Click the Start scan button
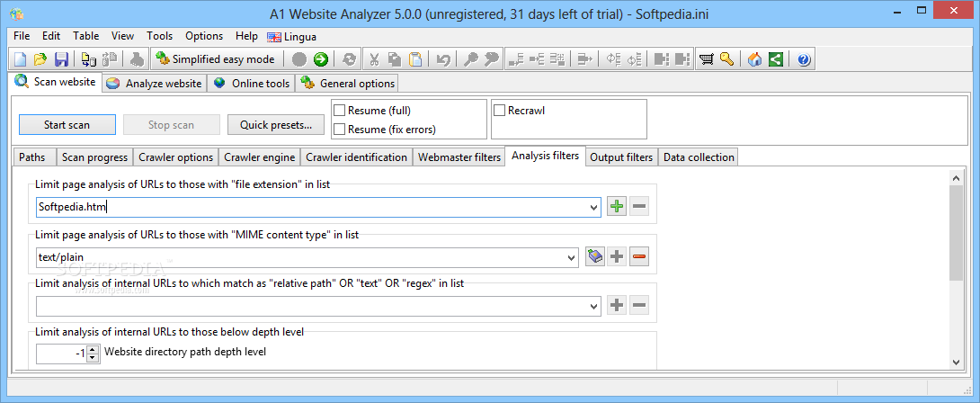980x403 pixels. pyautogui.click(x=67, y=124)
